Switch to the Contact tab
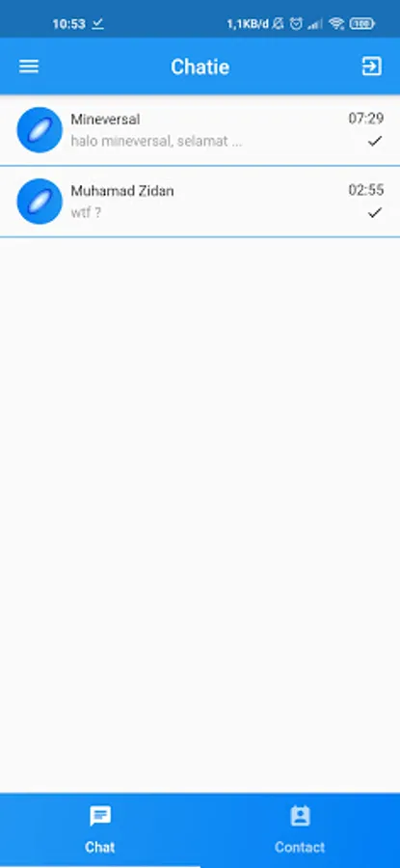This screenshot has width=400, height=868. 300,830
